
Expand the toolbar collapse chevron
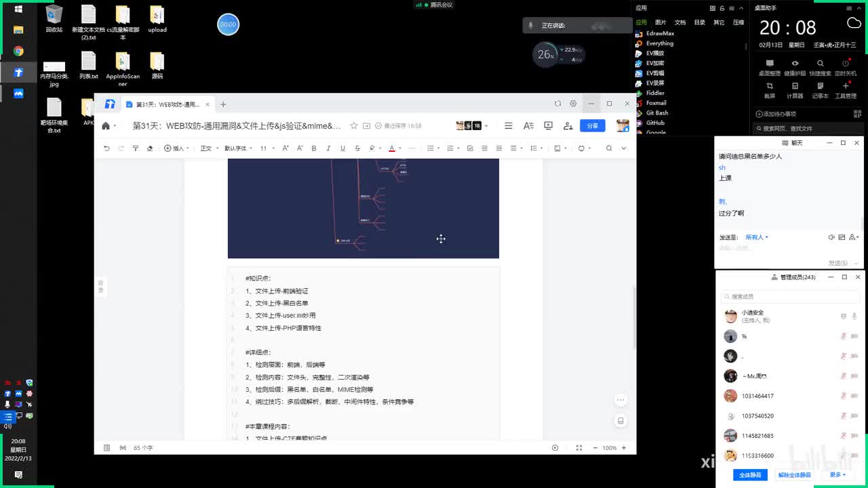pyautogui.click(x=624, y=148)
